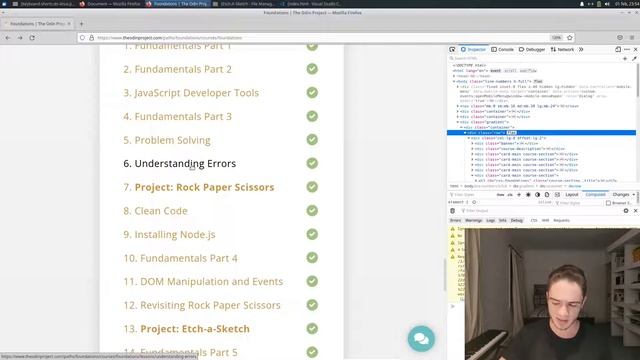Add a new CSS rule with plus
640x360 pixels.
coord(519,195)
